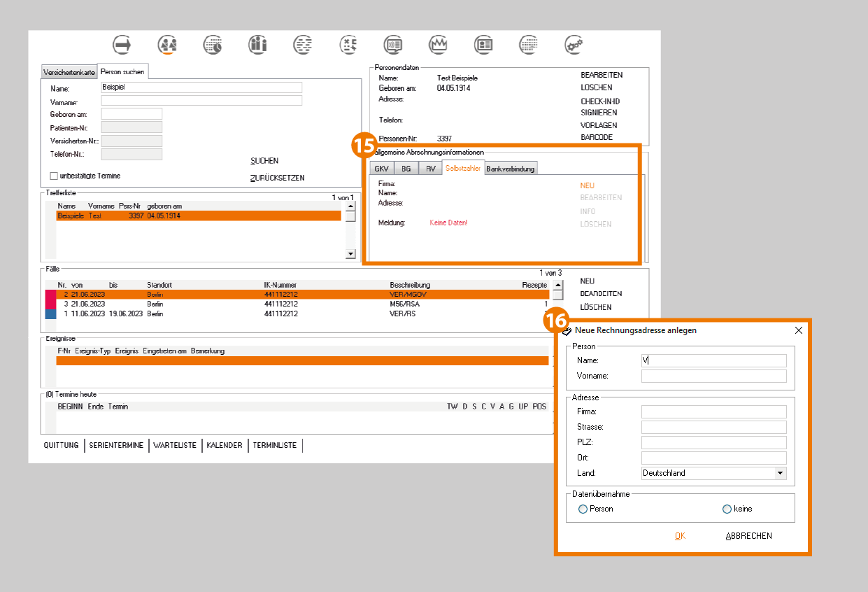Enable the unbestätigte Termine checkbox

[54, 176]
